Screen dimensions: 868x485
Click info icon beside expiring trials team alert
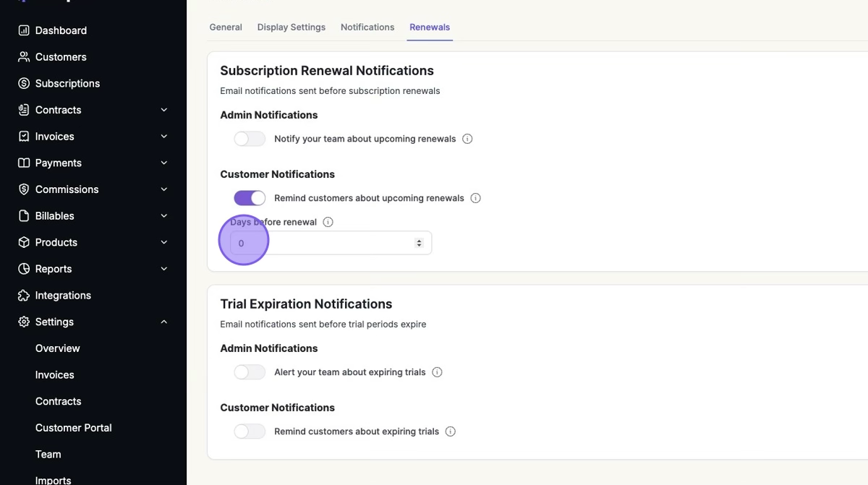pyautogui.click(x=437, y=372)
